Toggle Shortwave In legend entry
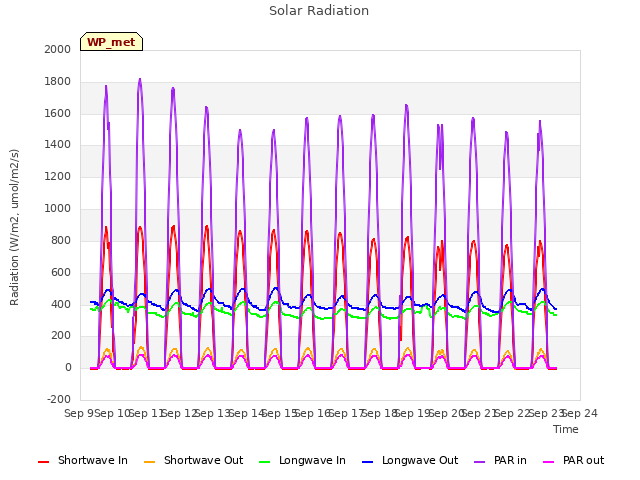This screenshot has width=640, height=480. point(83,460)
